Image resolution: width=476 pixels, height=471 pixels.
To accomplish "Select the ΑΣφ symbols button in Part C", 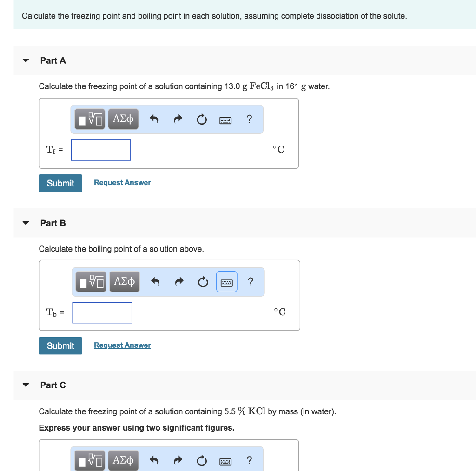I will pos(123,460).
